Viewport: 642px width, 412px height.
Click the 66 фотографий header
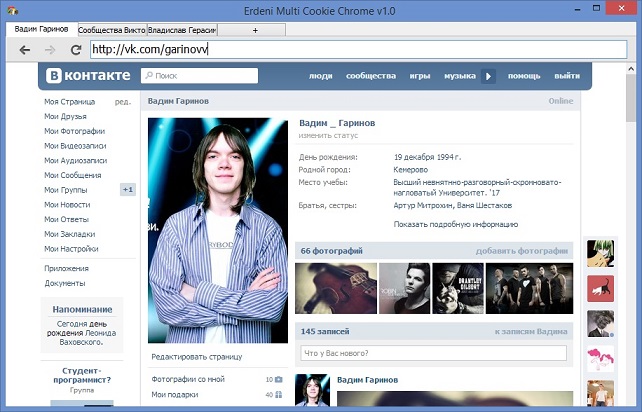[x=332, y=251]
